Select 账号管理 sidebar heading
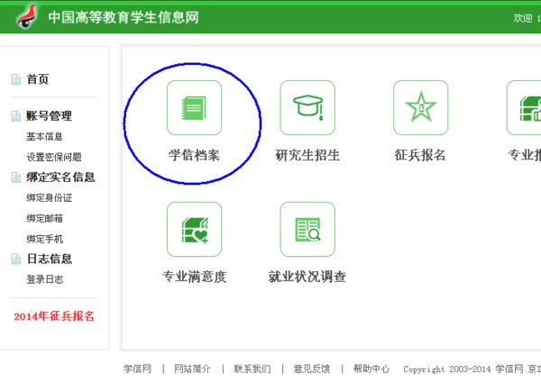Image resolution: width=541 pixels, height=392 pixels. tap(49, 116)
